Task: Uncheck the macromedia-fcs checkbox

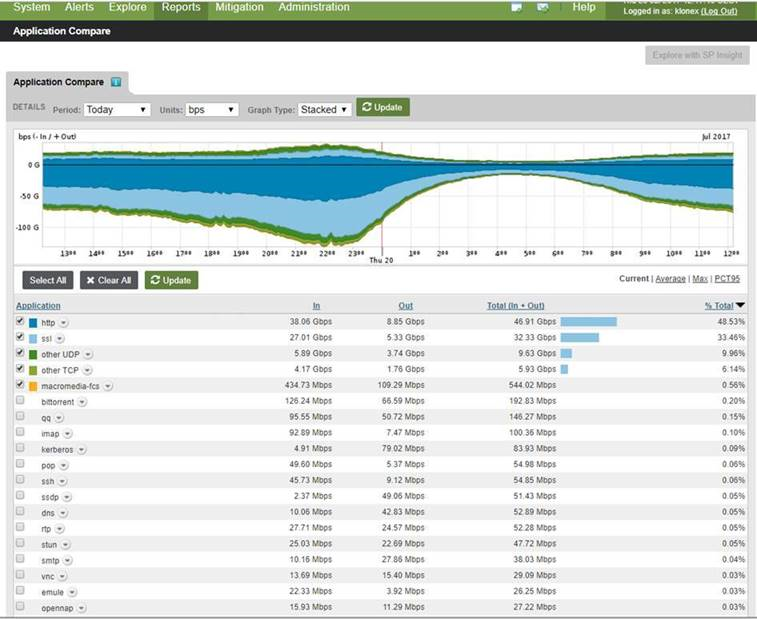Action: (21, 385)
